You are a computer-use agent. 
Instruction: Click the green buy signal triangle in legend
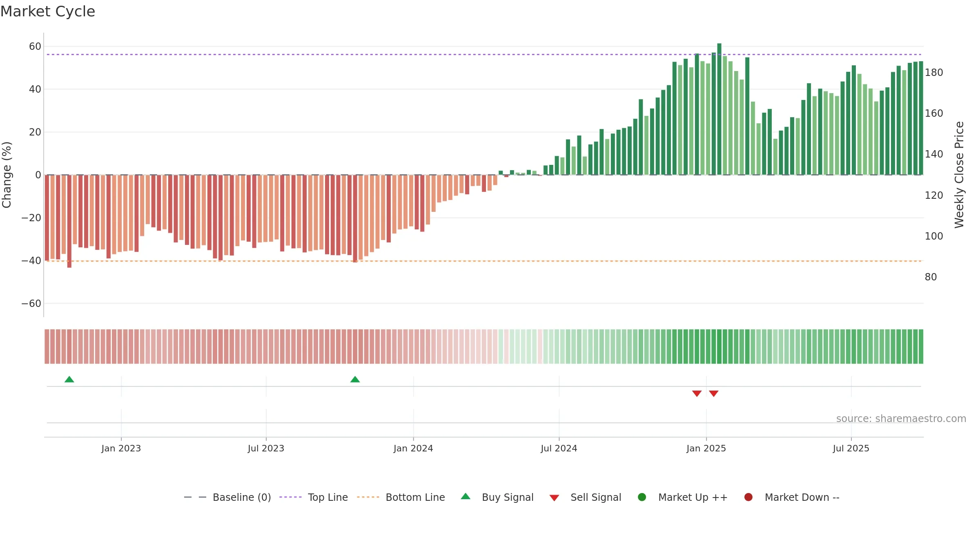pyautogui.click(x=465, y=496)
